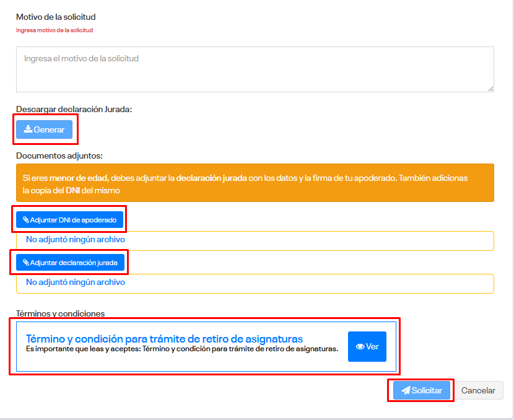The height and width of the screenshot is (420, 514).
Task: Attach file using Adjuntar declaración jurada
Action: tap(69, 263)
